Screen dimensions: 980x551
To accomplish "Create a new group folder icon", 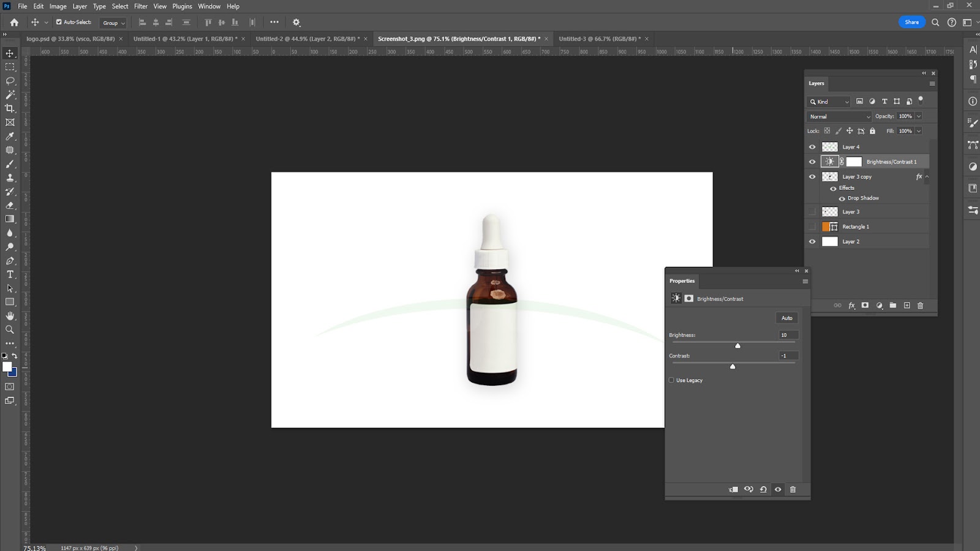I will tap(893, 305).
